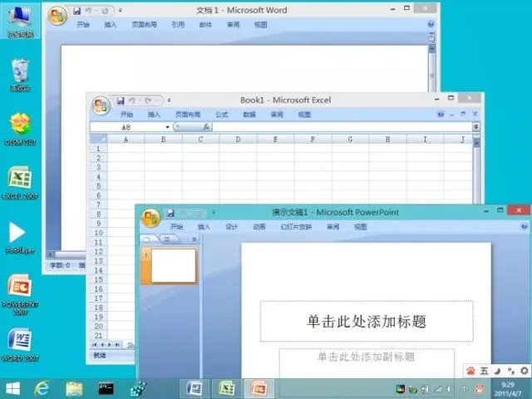Click Excel's first-sheet navigation arrow

click(x=94, y=345)
